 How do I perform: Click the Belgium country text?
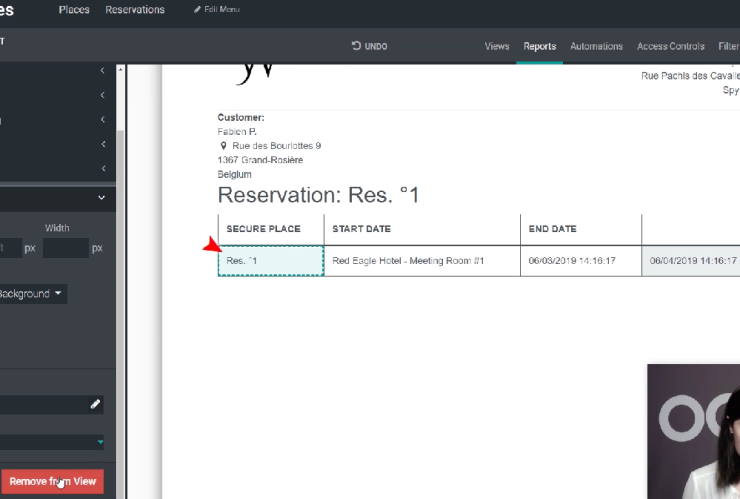(x=235, y=174)
